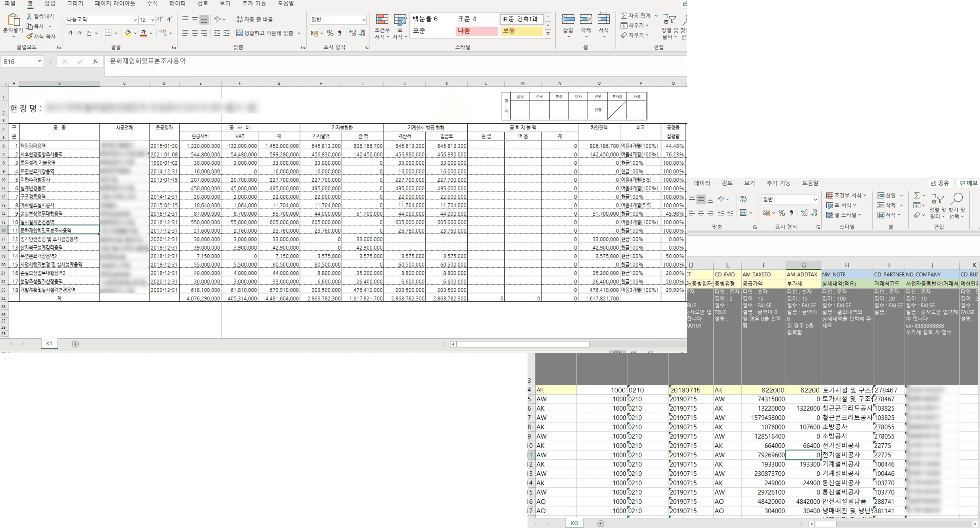Open the 페이지 레이아웃 tab
The height and width of the screenshot is (528, 980).
pyautogui.click(x=115, y=4)
